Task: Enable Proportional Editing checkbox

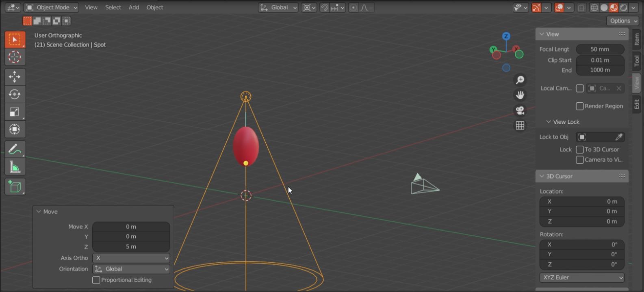Action: pos(96,280)
